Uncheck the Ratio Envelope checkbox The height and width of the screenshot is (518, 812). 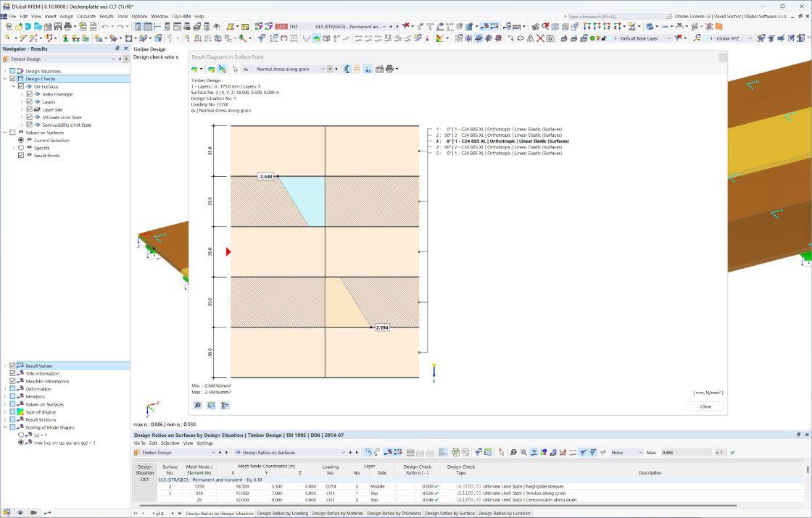30,94
